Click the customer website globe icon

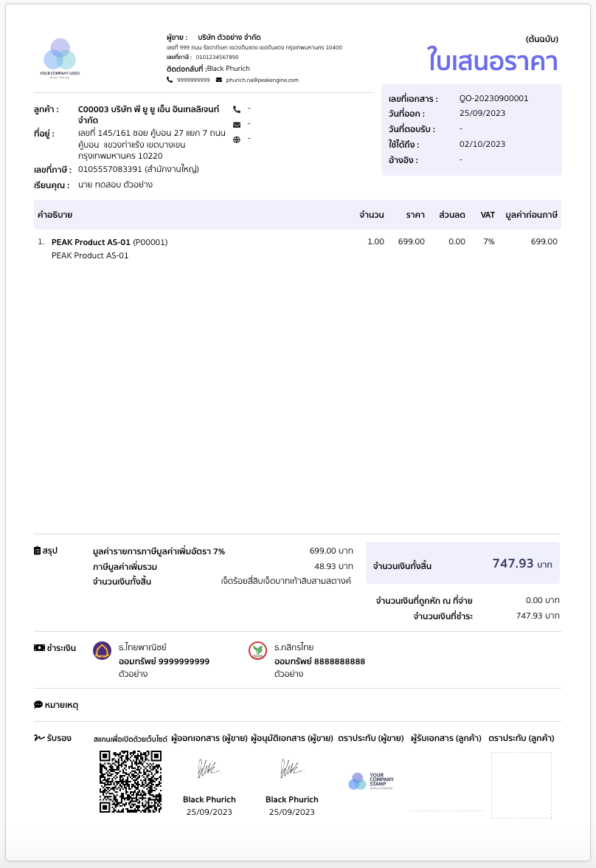pos(236,139)
